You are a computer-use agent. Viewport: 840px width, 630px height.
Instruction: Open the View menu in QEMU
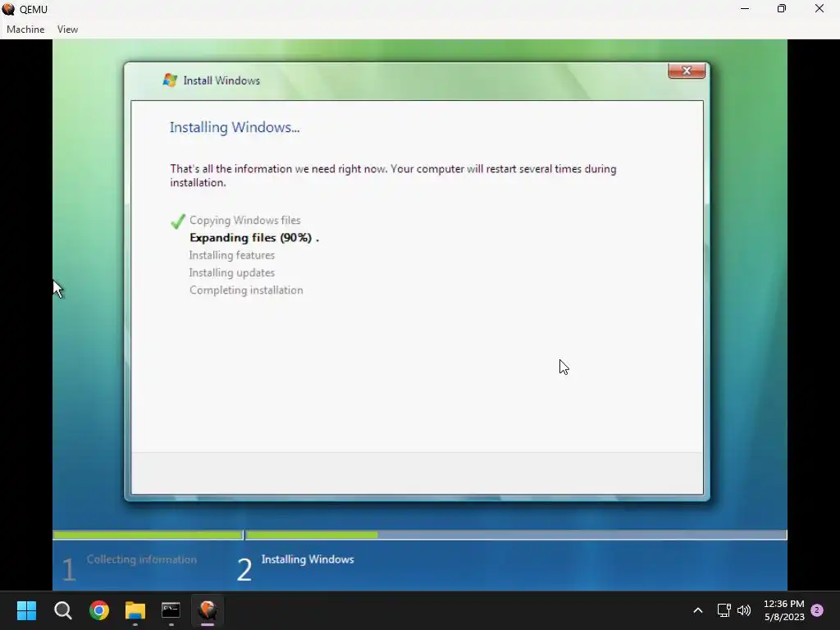click(x=67, y=30)
